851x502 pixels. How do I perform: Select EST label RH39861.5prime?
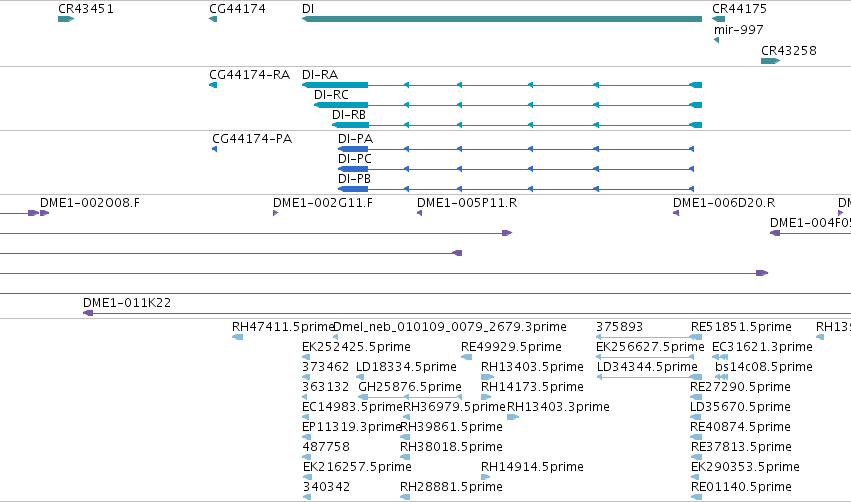[452, 428]
